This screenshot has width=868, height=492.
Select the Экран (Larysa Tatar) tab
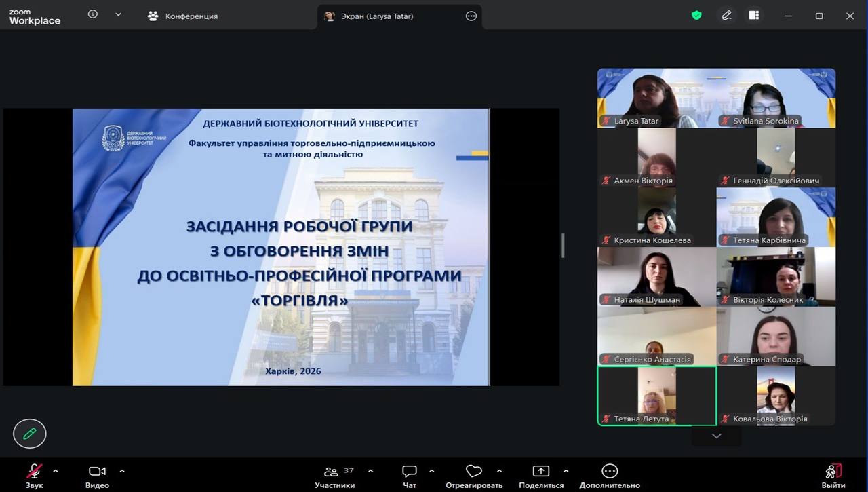[x=377, y=16]
